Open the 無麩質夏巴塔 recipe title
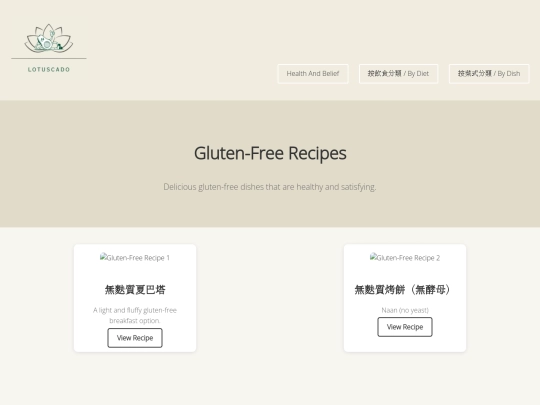The height and width of the screenshot is (405, 540). point(135,290)
